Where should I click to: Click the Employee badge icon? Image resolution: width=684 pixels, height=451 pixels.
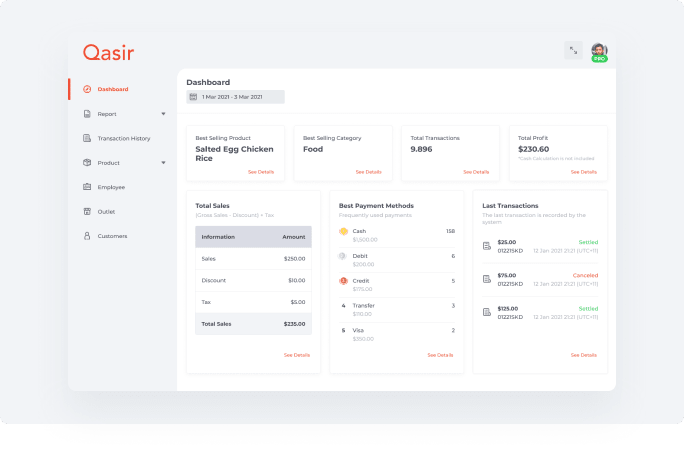[87, 187]
